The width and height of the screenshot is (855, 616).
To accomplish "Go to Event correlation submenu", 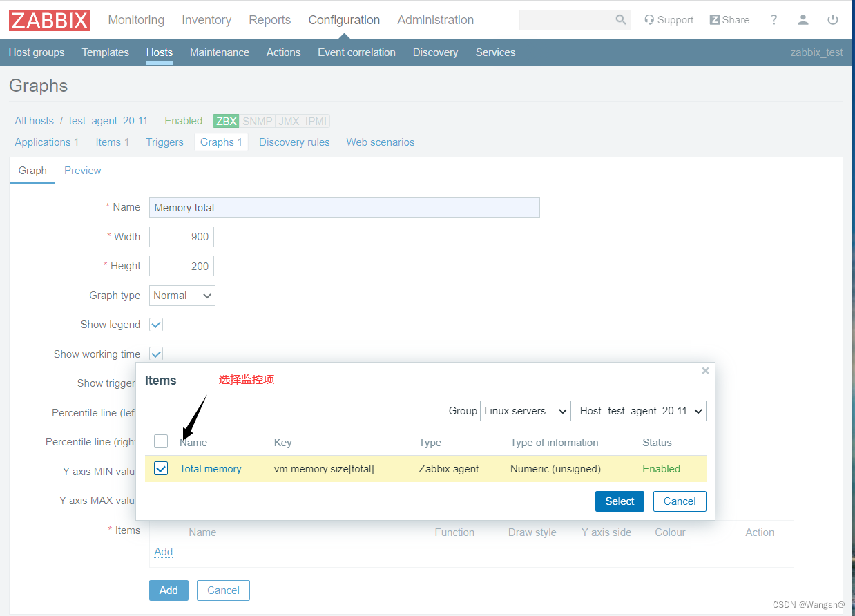I will (356, 52).
